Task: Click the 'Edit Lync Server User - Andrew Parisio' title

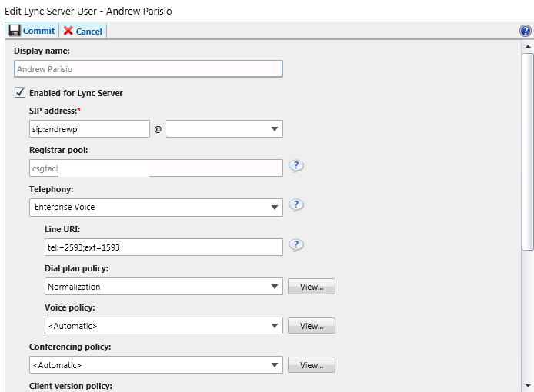Action: [x=88, y=12]
